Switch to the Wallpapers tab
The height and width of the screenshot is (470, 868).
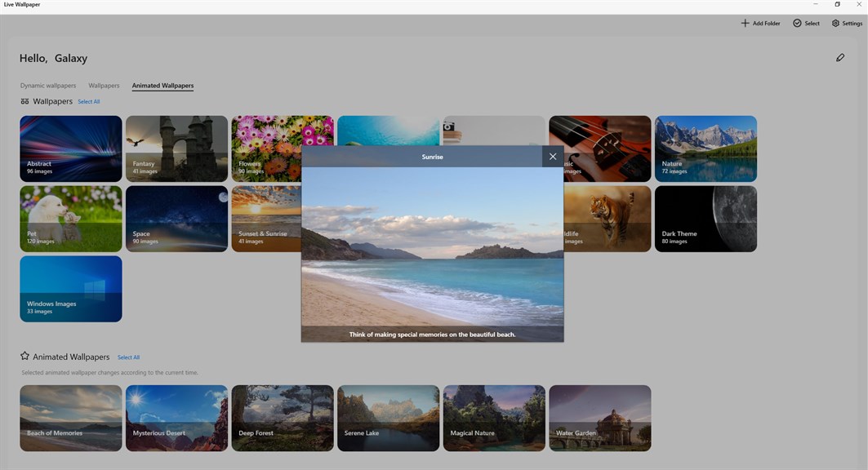[104, 86]
